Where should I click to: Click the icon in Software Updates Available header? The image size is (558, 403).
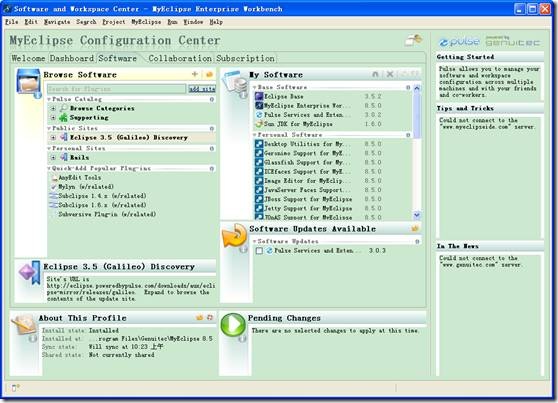pyautogui.click(x=415, y=228)
